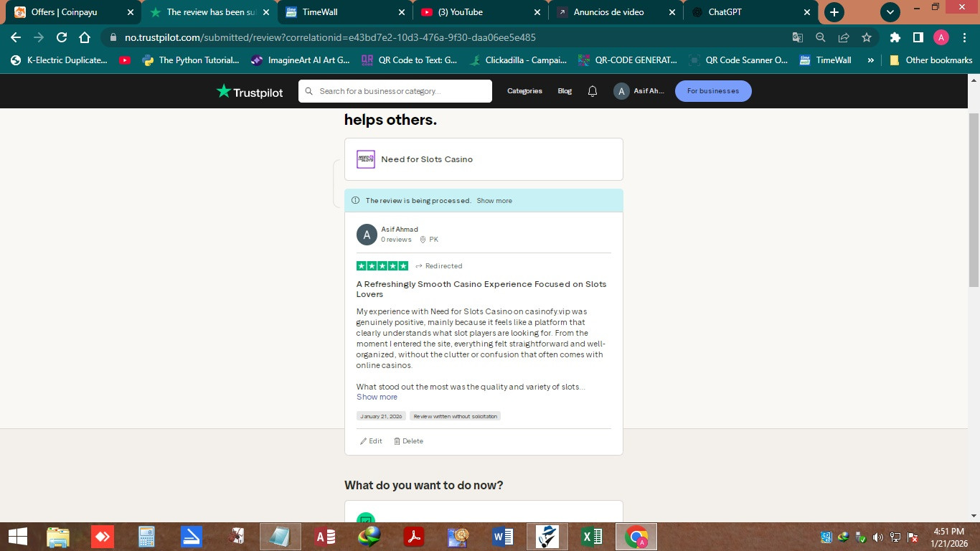Click the Need for Slots Casino name
980x551 pixels.
click(x=427, y=159)
